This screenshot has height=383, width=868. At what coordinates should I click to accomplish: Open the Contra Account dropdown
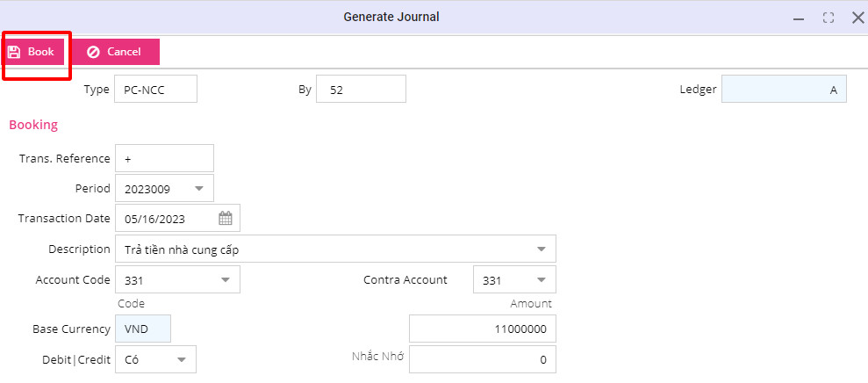pyautogui.click(x=541, y=280)
